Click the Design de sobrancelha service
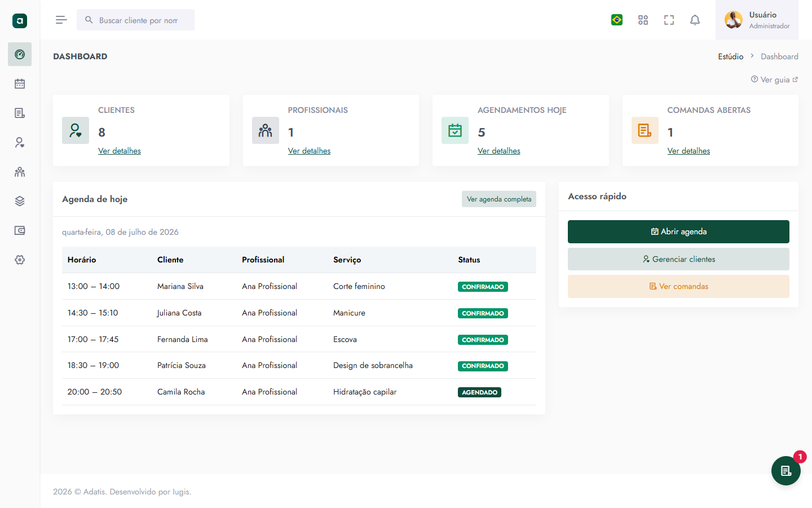The height and width of the screenshot is (508, 812). 373,365
